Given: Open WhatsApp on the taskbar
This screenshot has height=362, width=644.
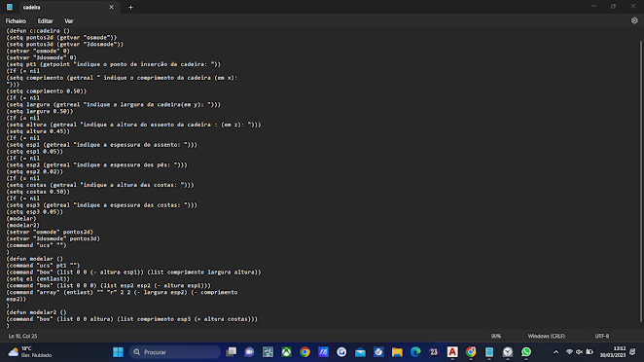Looking at the screenshot, I should tap(526, 352).
